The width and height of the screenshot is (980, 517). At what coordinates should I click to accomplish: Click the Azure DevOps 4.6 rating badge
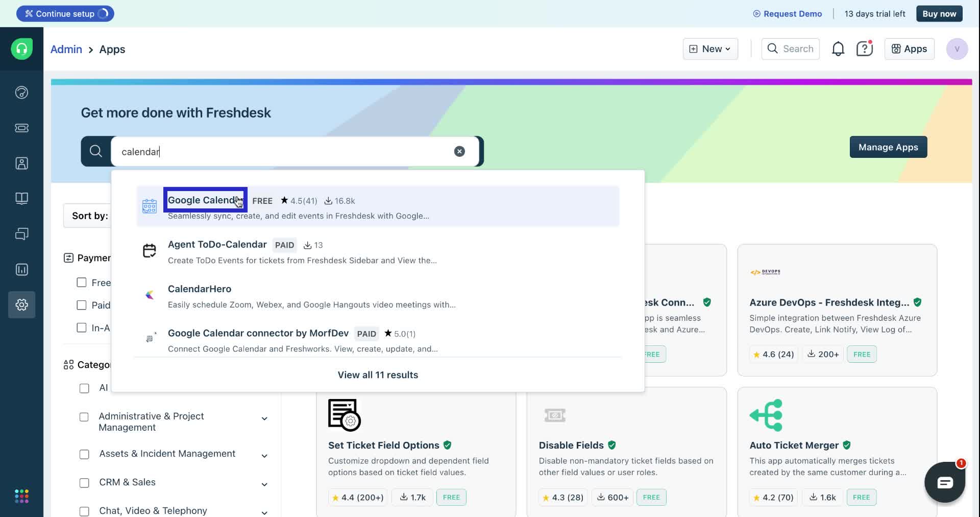pos(773,354)
